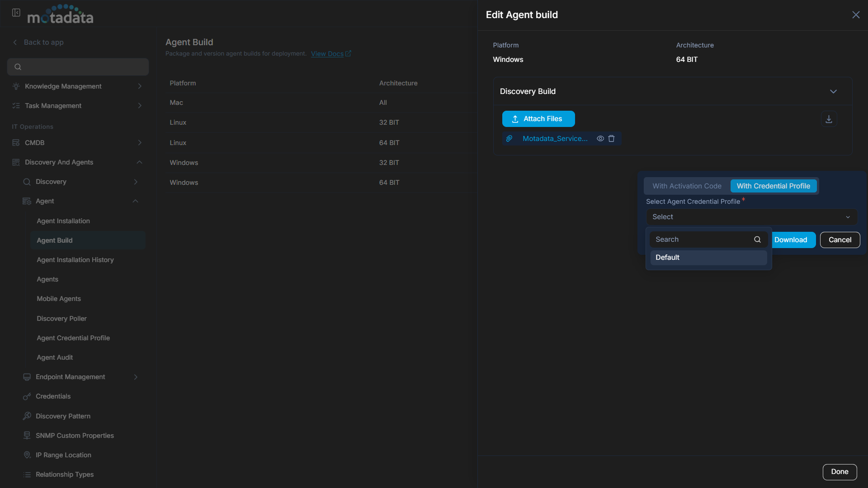Open Agent Credential Profile page
The image size is (868, 488).
coord(73,338)
